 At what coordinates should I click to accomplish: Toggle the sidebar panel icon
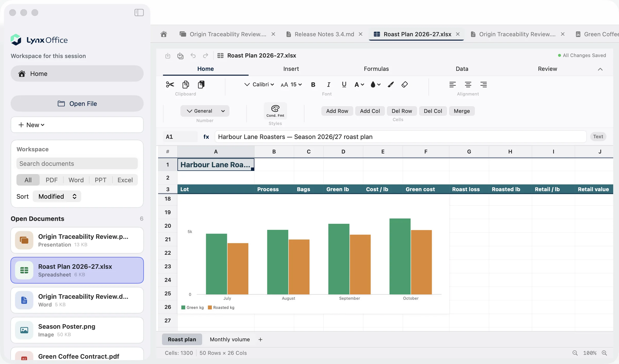[x=139, y=12]
